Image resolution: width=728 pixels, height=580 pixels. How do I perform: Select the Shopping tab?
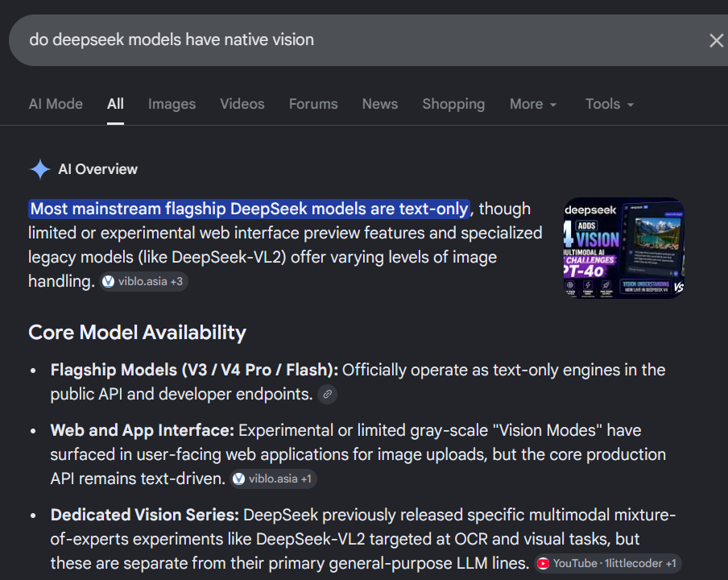[x=453, y=104]
